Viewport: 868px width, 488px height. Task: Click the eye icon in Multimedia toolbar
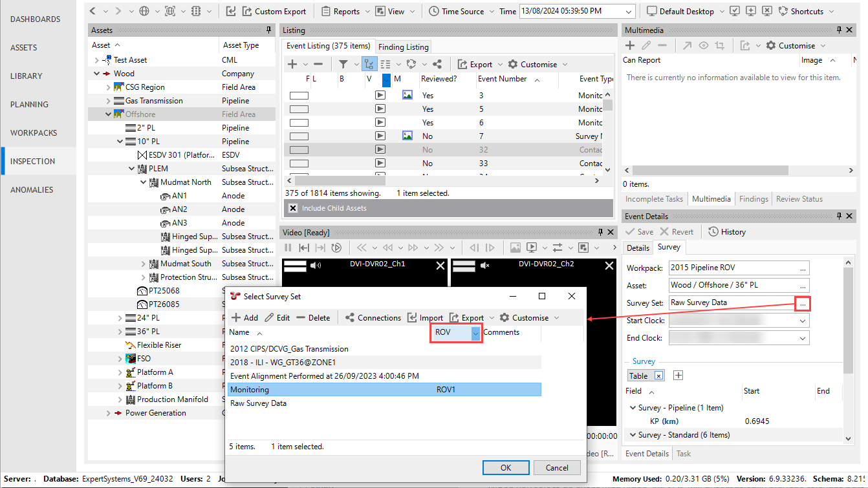(703, 45)
